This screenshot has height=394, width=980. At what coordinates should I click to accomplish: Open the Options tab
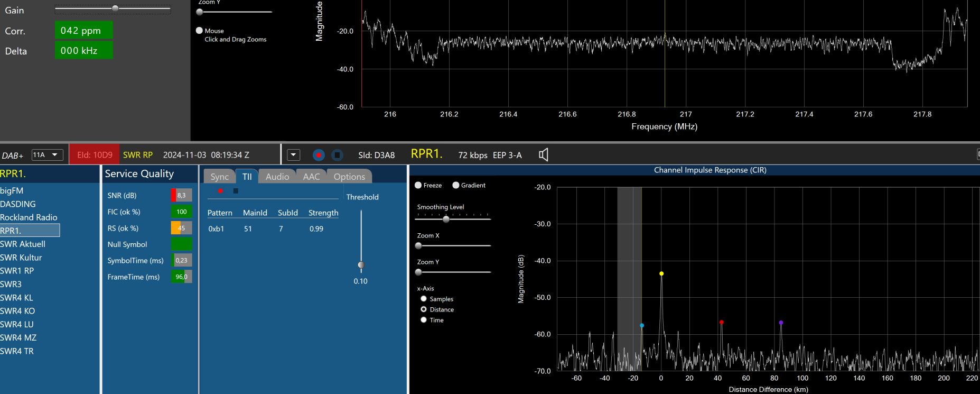(x=349, y=177)
